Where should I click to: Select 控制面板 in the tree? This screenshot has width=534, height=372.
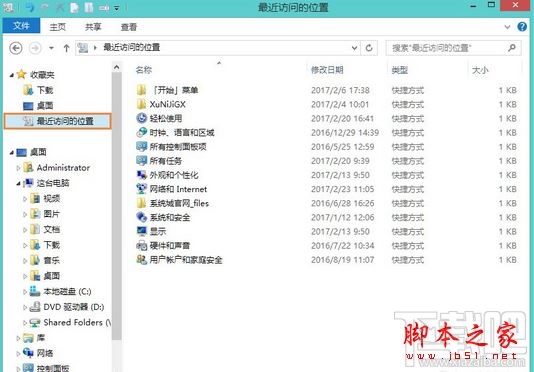(x=53, y=368)
